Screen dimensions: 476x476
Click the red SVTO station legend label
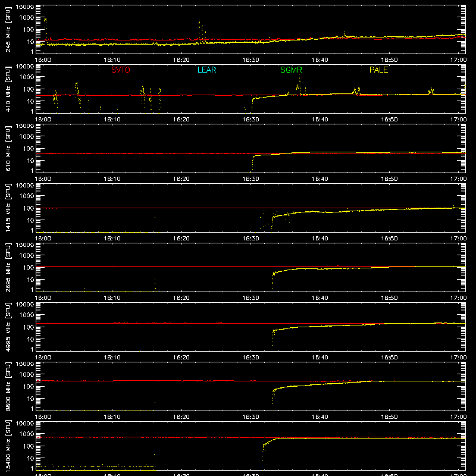click(121, 70)
